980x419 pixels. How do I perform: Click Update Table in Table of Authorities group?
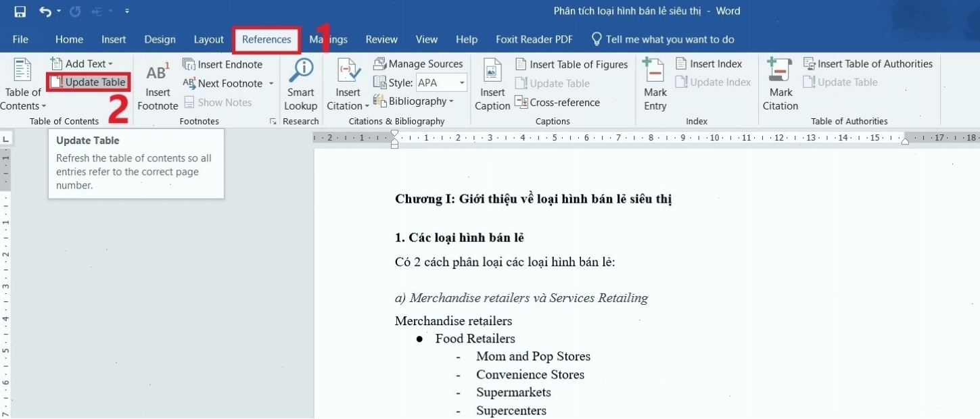(x=840, y=82)
